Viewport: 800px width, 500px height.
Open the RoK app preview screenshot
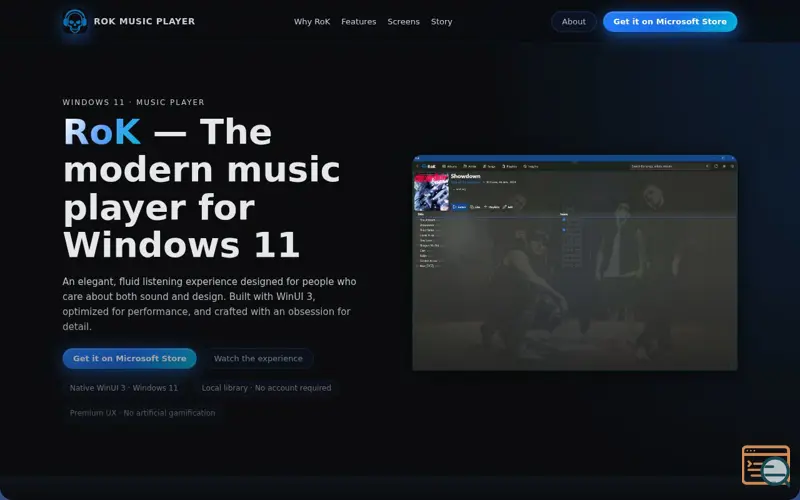point(574,263)
